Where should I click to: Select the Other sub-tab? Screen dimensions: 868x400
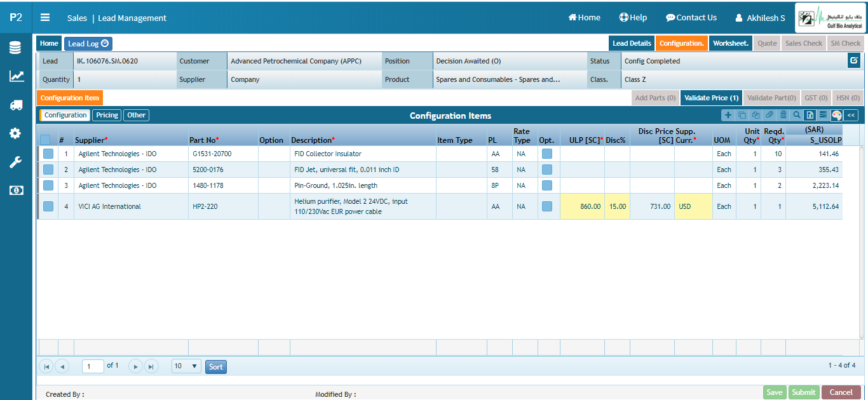point(136,115)
